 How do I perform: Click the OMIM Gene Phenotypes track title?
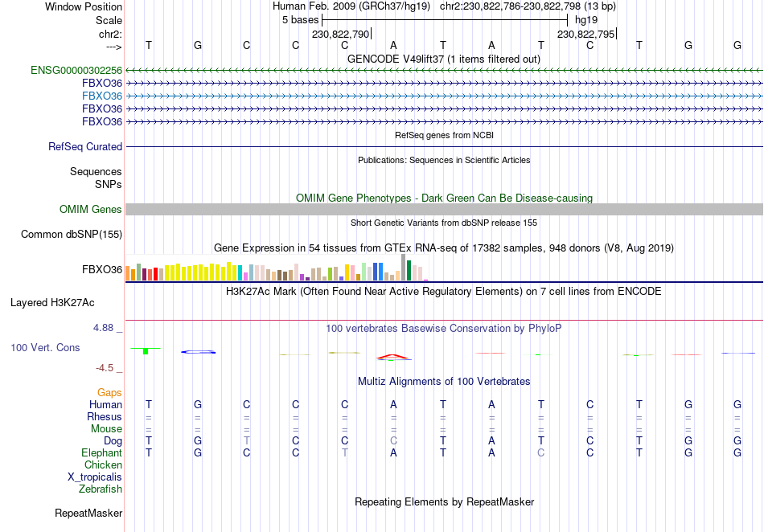coord(444,198)
